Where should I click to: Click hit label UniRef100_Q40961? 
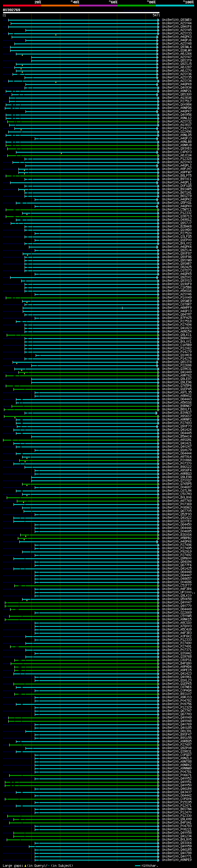coord(176,677)
